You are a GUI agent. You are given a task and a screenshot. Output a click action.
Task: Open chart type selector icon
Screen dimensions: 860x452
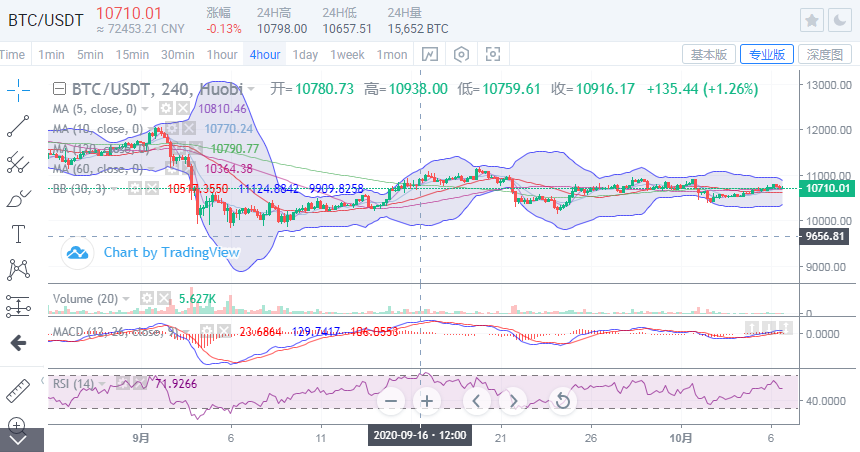[x=429, y=54]
